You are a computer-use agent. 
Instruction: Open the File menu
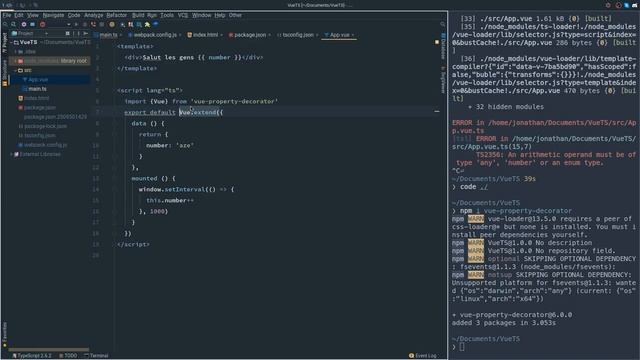[x=7, y=15]
